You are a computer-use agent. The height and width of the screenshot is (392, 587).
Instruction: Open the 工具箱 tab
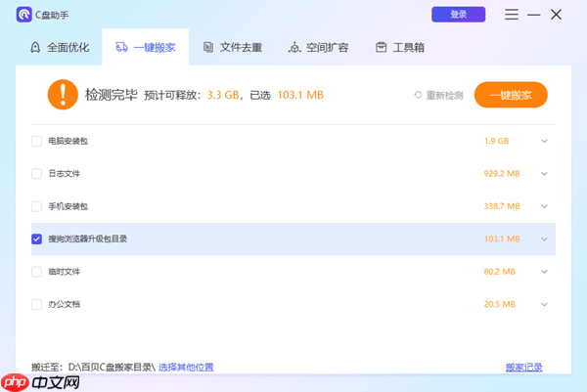point(400,48)
